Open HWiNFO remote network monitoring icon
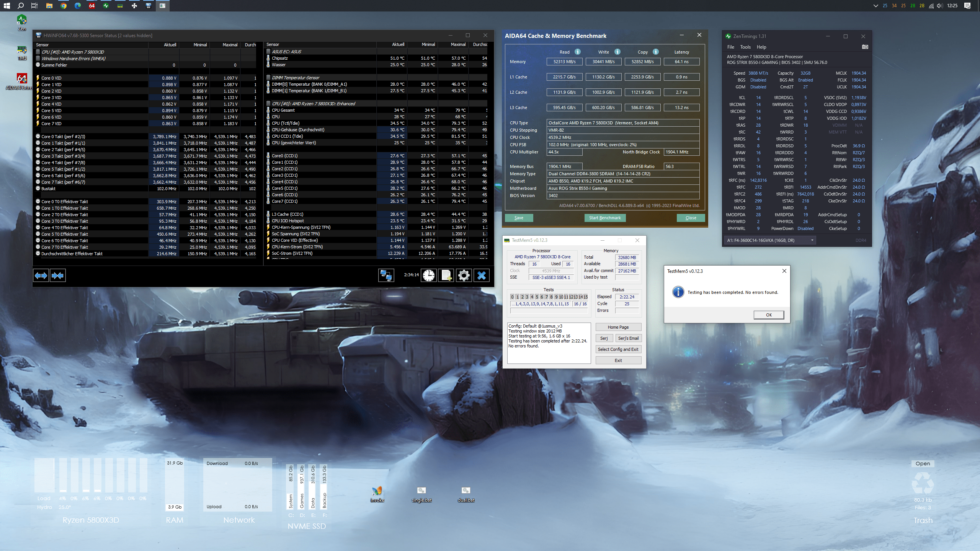Image resolution: width=980 pixels, height=551 pixels. (386, 275)
